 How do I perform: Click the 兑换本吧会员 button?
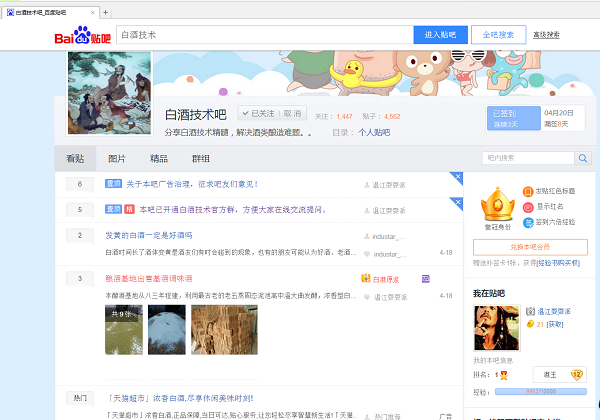point(530,247)
